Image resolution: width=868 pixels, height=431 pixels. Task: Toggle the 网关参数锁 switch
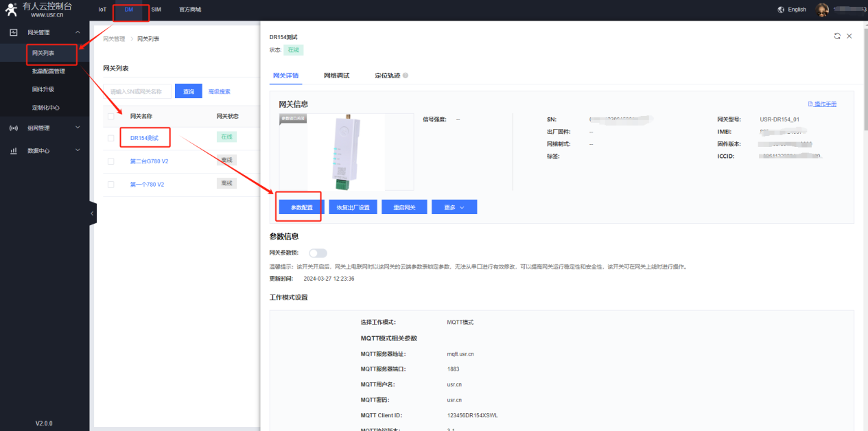318,253
